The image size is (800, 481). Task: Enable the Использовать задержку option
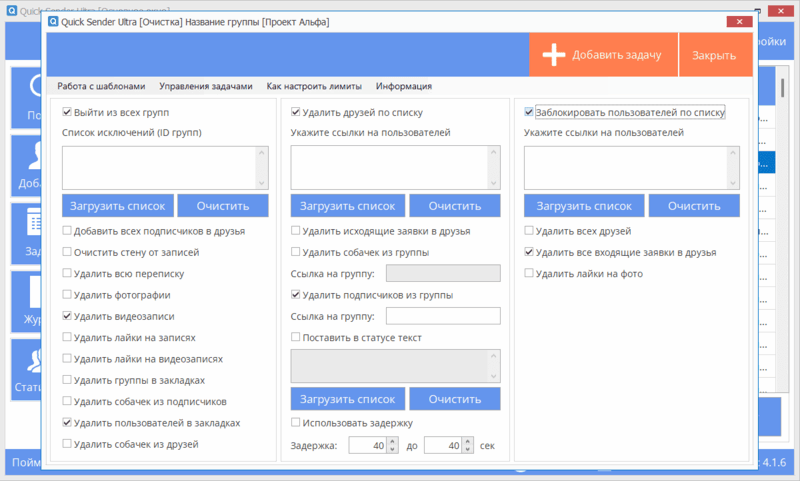click(296, 423)
